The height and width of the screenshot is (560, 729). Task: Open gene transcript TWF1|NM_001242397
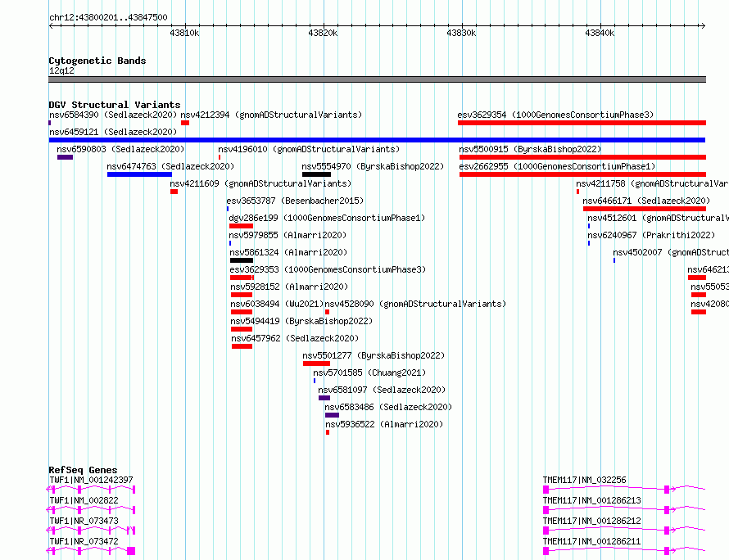coord(91,480)
